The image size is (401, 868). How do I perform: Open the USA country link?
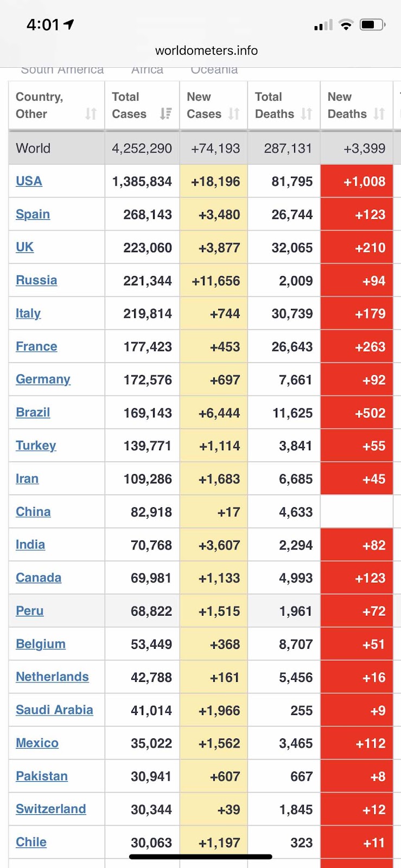(29, 181)
